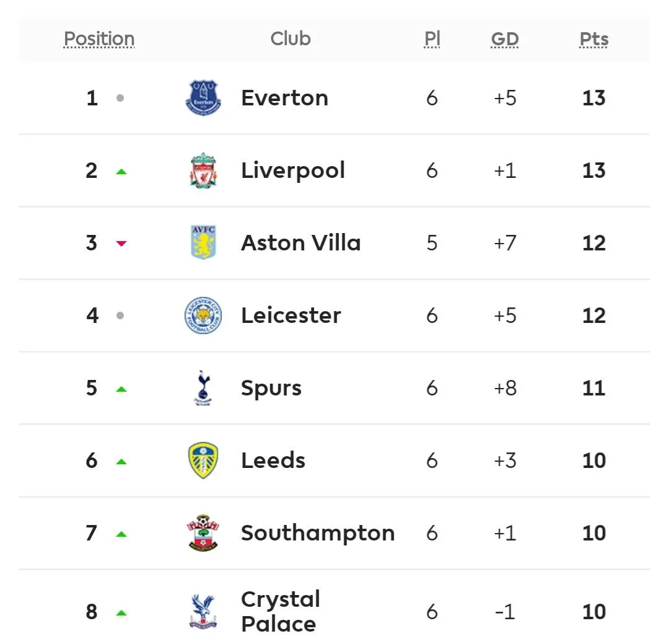Click the Spurs cockerel crest
The height and width of the screenshot is (644, 650).
(x=203, y=388)
